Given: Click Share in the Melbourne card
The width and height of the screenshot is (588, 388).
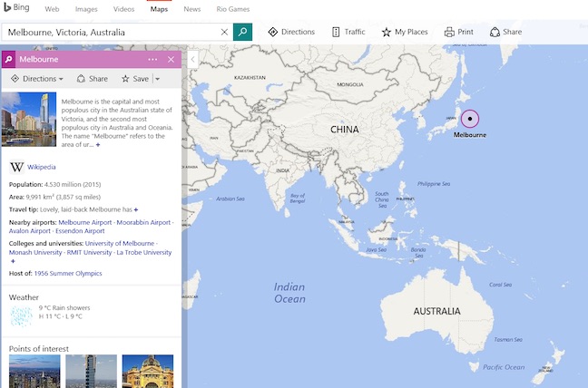Looking at the screenshot, I should click(93, 79).
